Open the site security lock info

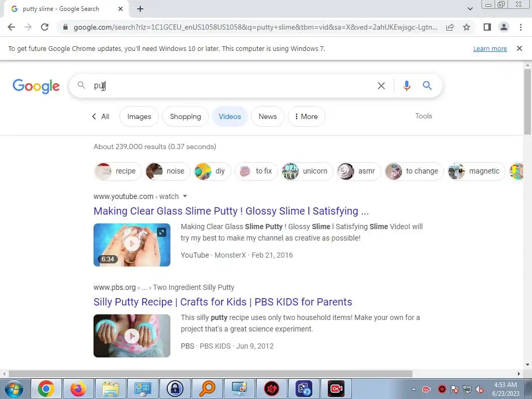(65, 27)
